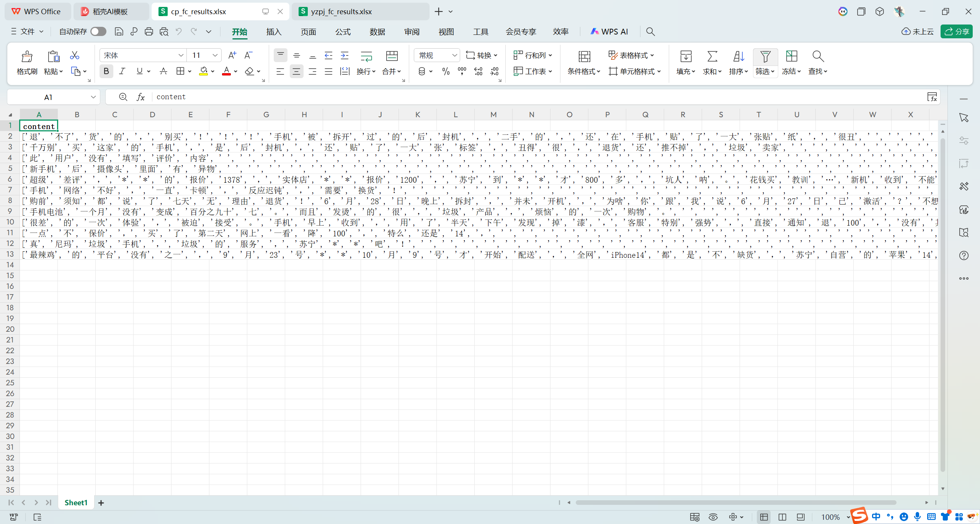Click the Freeze panes (冻结) icon

click(x=791, y=57)
